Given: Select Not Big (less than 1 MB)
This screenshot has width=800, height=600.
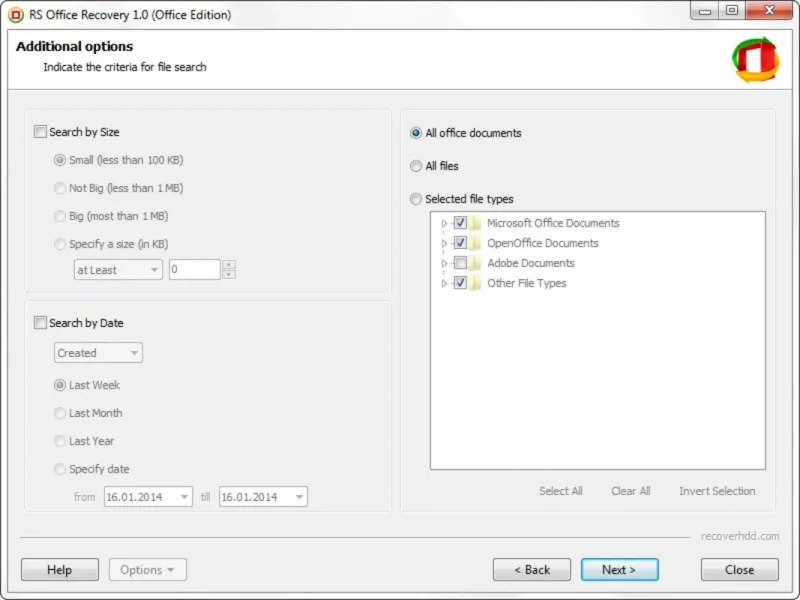Looking at the screenshot, I should [60, 188].
